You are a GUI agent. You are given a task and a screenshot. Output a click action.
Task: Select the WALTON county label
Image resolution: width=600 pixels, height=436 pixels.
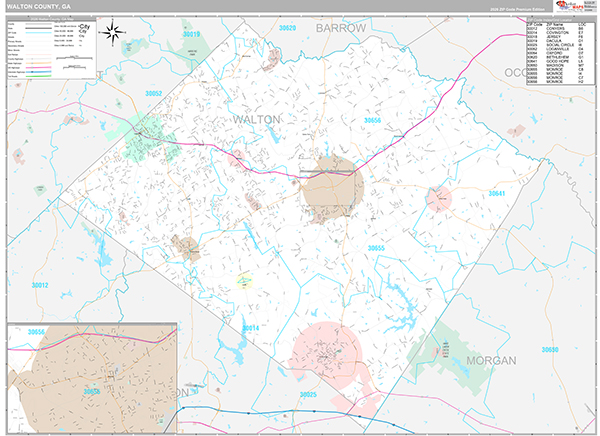(256, 119)
